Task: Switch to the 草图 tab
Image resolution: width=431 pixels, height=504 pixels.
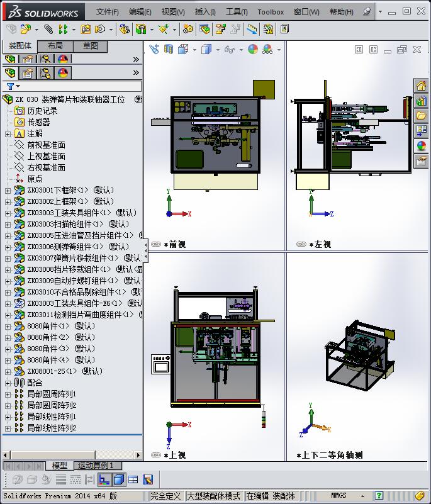Action: coord(91,46)
